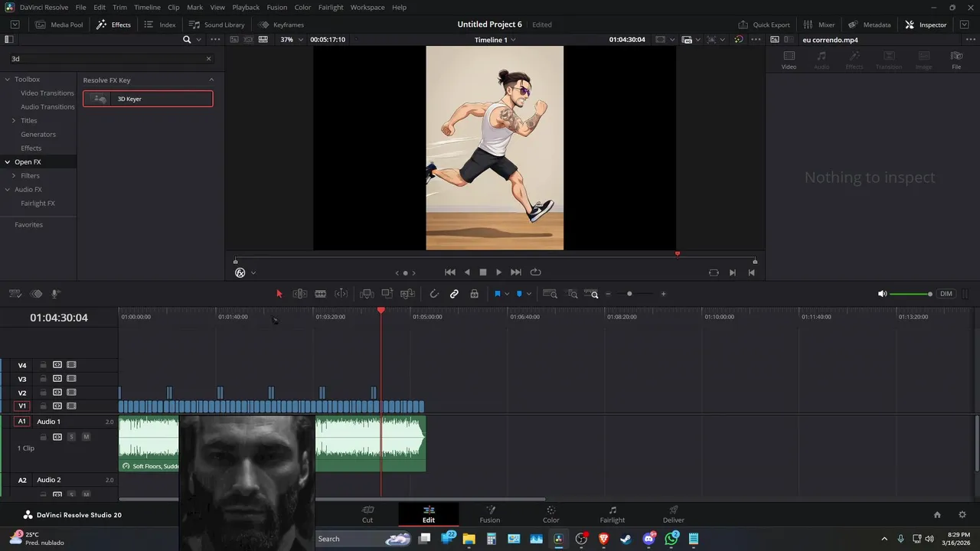
Task: Open the marker color dropdown arrow
Action: tap(529, 294)
